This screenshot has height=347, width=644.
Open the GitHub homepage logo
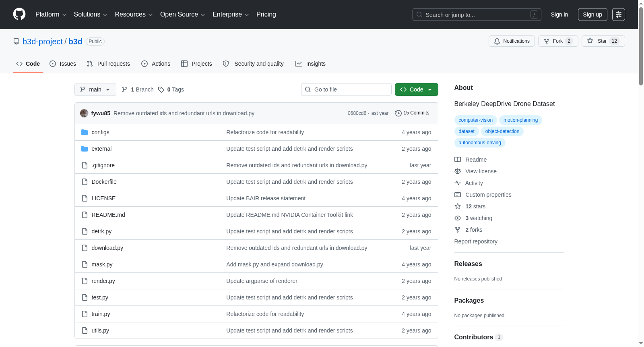point(19,15)
